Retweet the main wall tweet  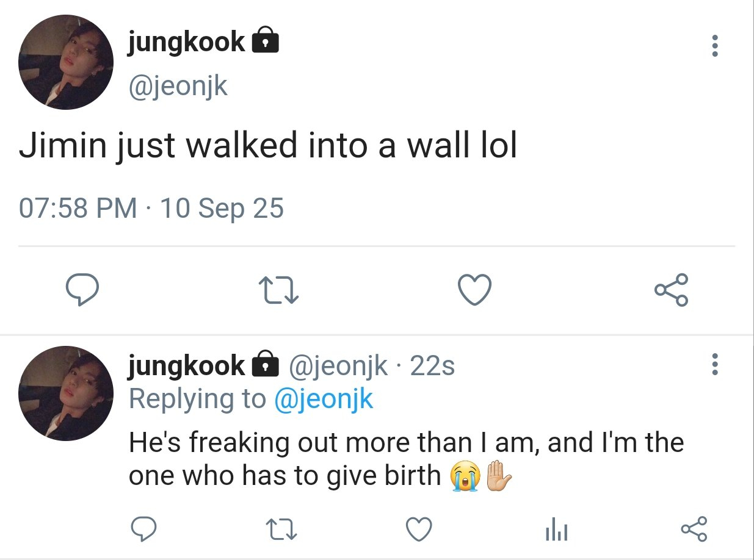tap(278, 290)
